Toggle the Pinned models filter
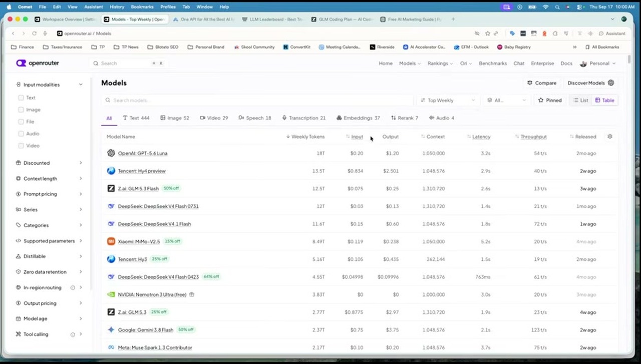641x364 pixels. pyautogui.click(x=550, y=100)
